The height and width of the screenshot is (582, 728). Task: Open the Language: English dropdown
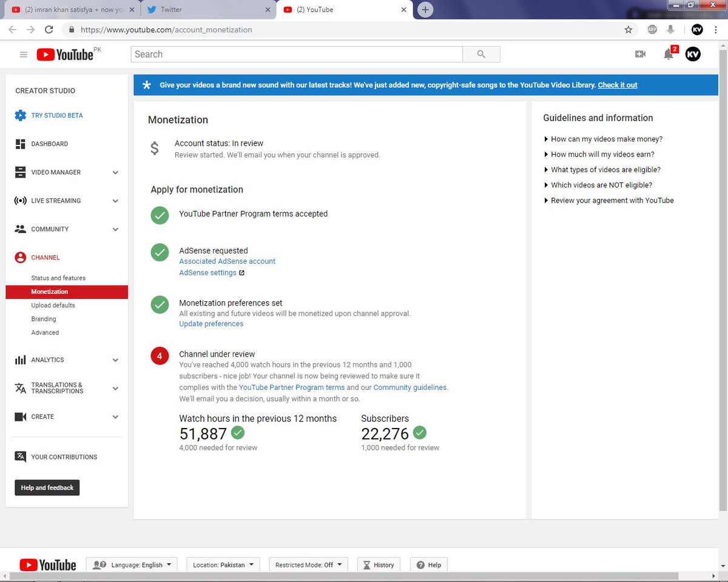pyautogui.click(x=132, y=564)
